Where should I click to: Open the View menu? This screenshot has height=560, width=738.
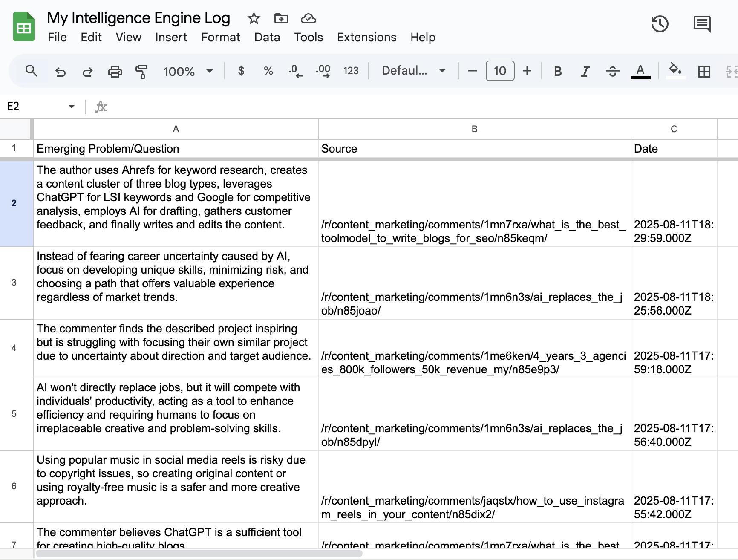[x=128, y=38]
